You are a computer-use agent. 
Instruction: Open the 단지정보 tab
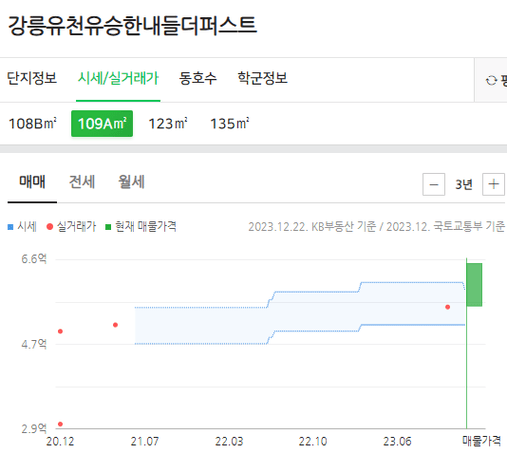point(32,79)
